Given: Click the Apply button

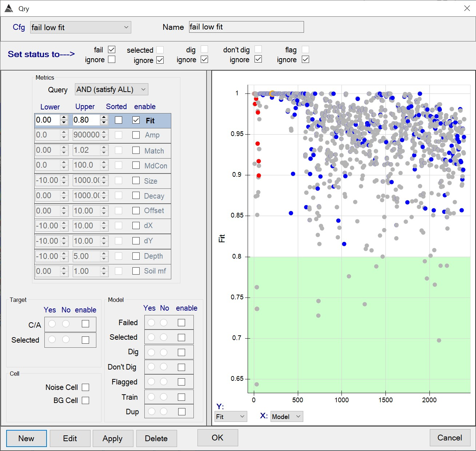Looking at the screenshot, I should tap(113, 438).
